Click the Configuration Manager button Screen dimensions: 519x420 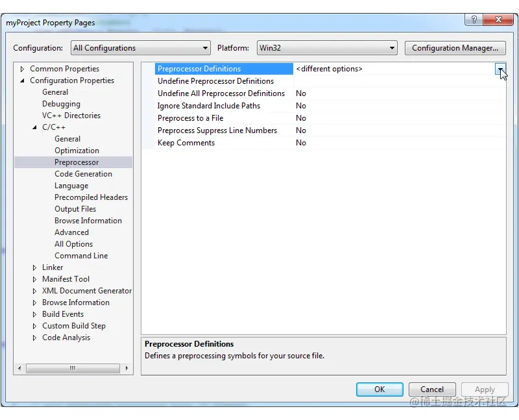click(x=455, y=48)
